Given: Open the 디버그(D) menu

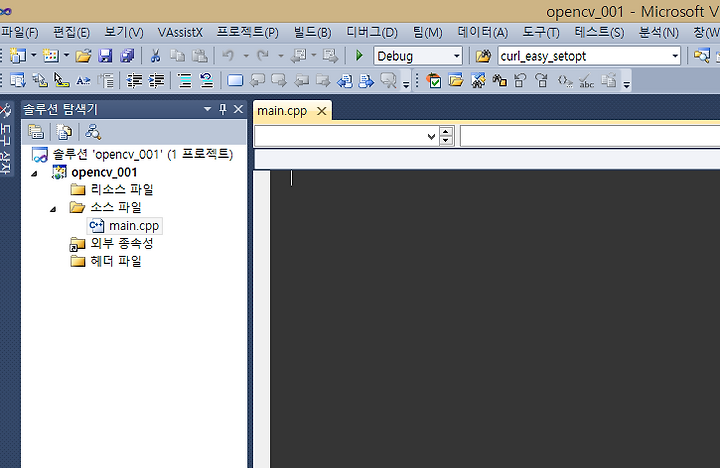Looking at the screenshot, I should pyautogui.click(x=372, y=33).
